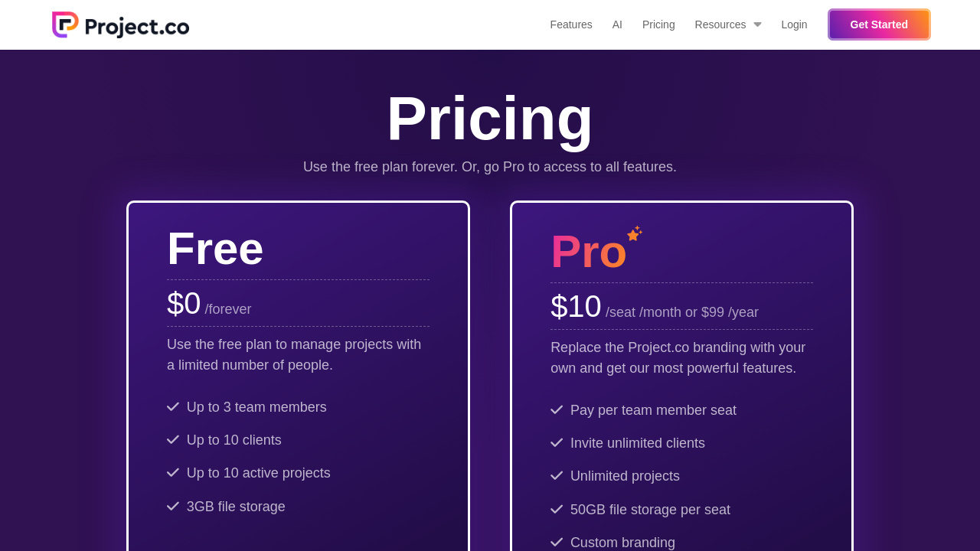Click checkmark beside Up to 10 active projects
The height and width of the screenshot is (551, 980).
click(x=173, y=473)
